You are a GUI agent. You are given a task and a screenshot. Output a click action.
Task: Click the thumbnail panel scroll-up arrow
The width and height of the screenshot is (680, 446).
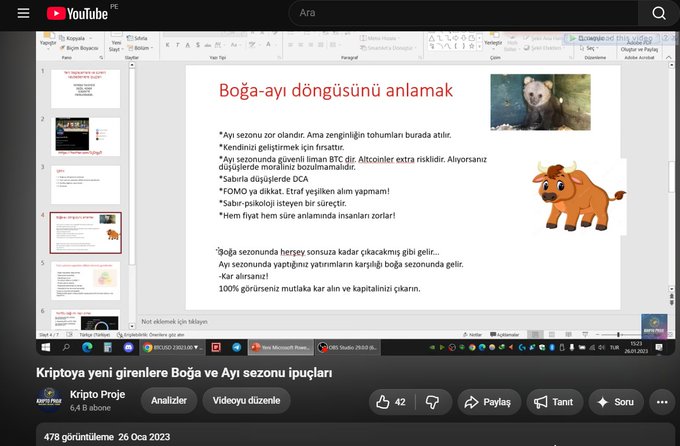coord(132,66)
